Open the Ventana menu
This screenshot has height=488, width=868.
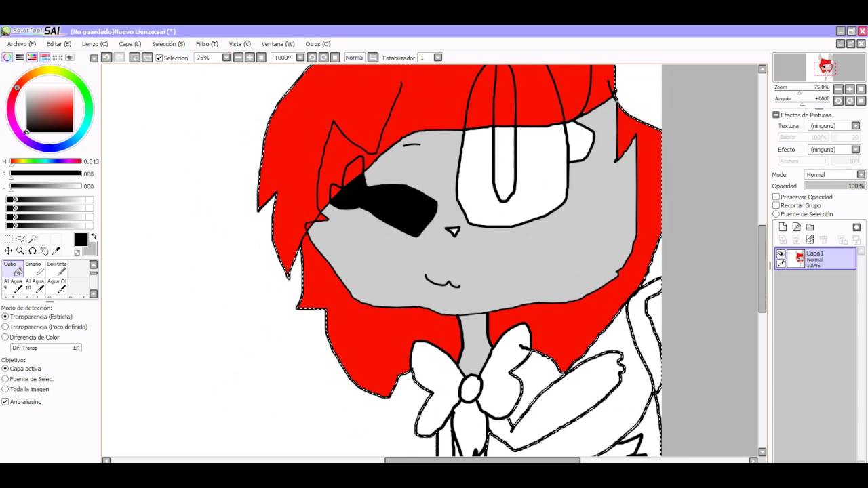click(x=277, y=44)
